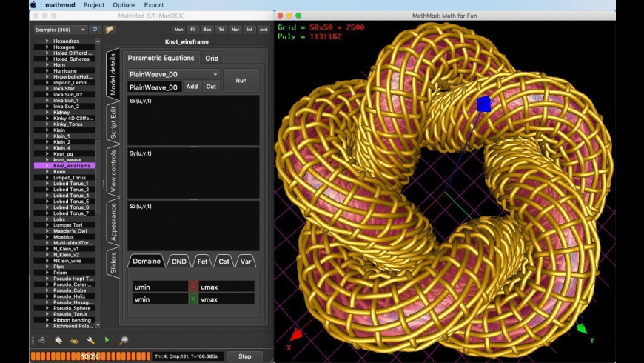Click the Add button
This screenshot has width=644, height=363.
192,87
